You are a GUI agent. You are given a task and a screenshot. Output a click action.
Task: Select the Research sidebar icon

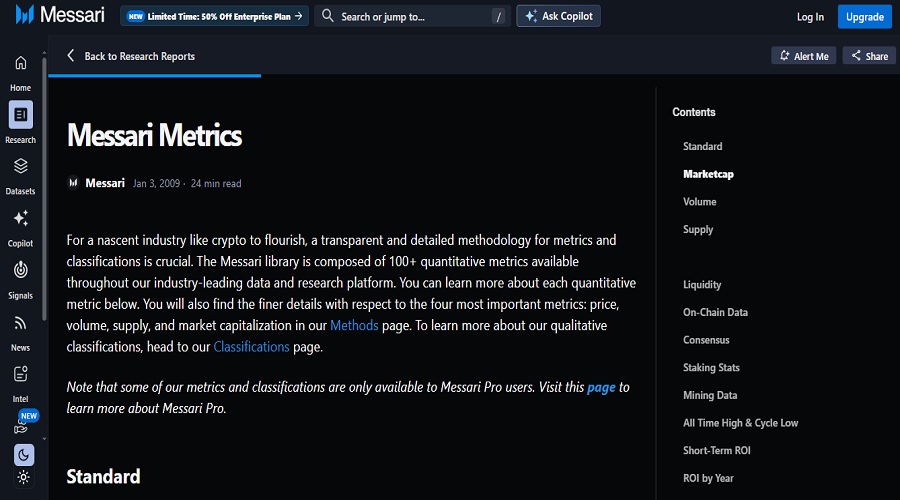point(21,115)
